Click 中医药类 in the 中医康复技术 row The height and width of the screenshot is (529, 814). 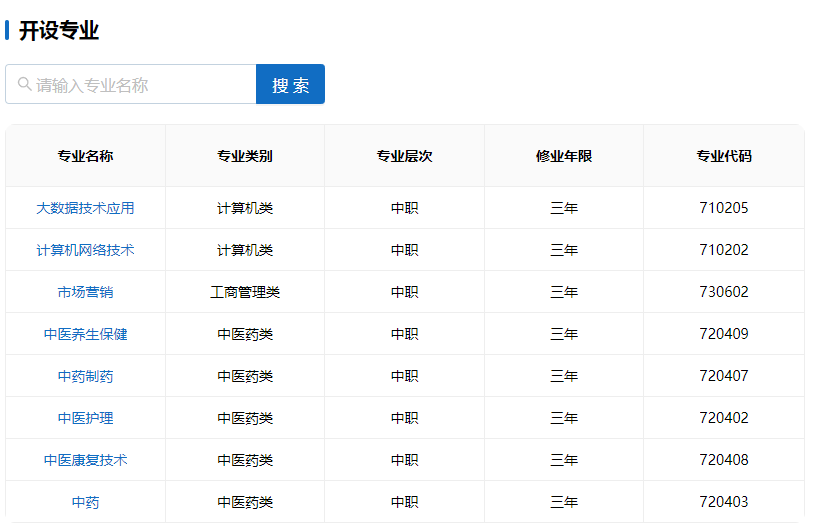coord(245,460)
